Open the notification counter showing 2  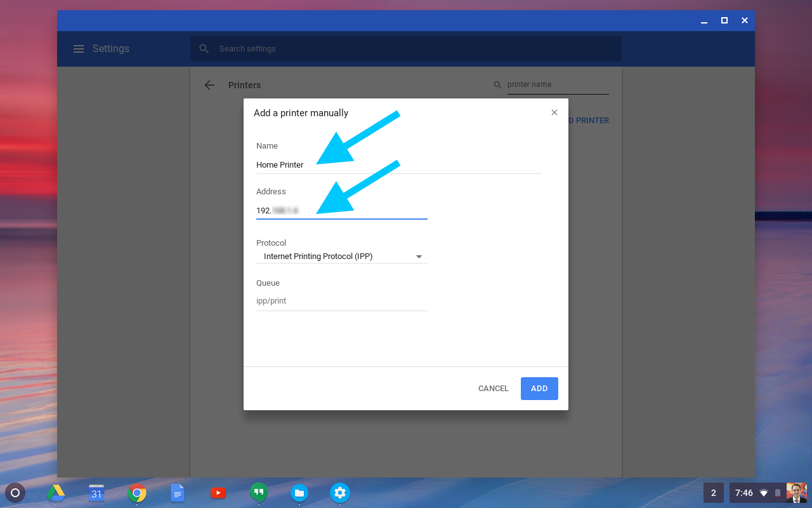[x=713, y=493]
